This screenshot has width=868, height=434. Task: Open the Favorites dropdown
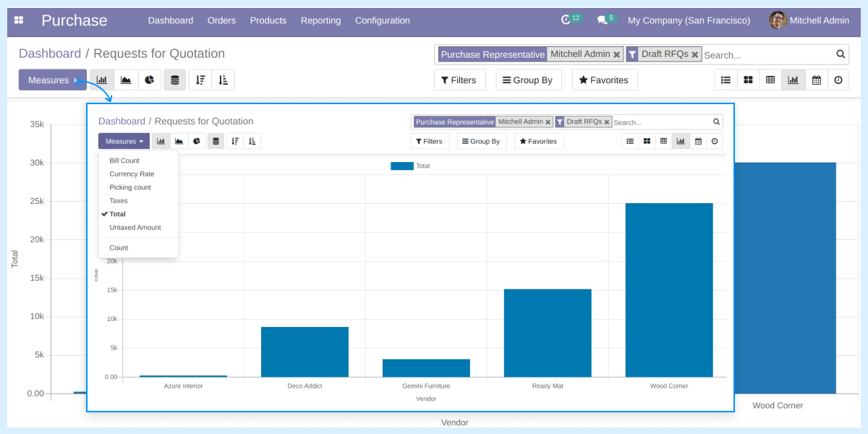(x=605, y=80)
